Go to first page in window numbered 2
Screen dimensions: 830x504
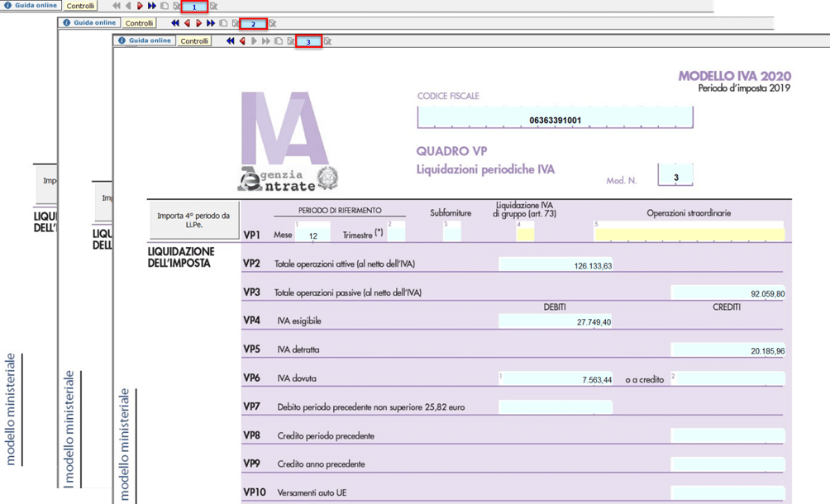coord(175,23)
